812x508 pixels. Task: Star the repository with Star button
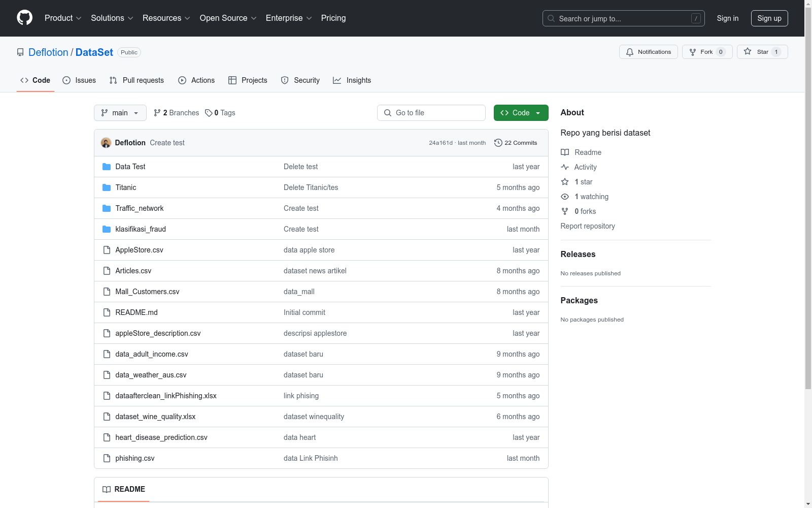pyautogui.click(x=762, y=52)
